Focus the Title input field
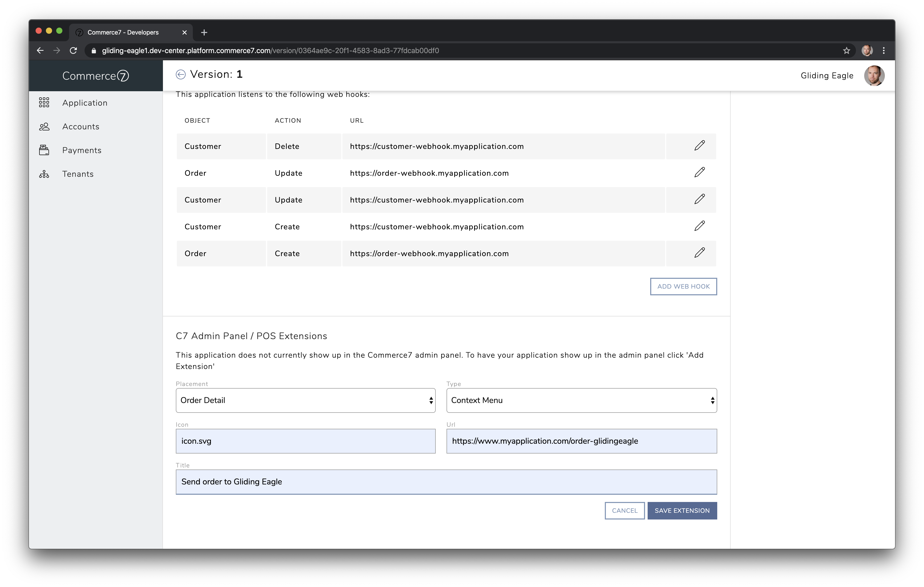Screen dimensions: 924x587 (446, 482)
